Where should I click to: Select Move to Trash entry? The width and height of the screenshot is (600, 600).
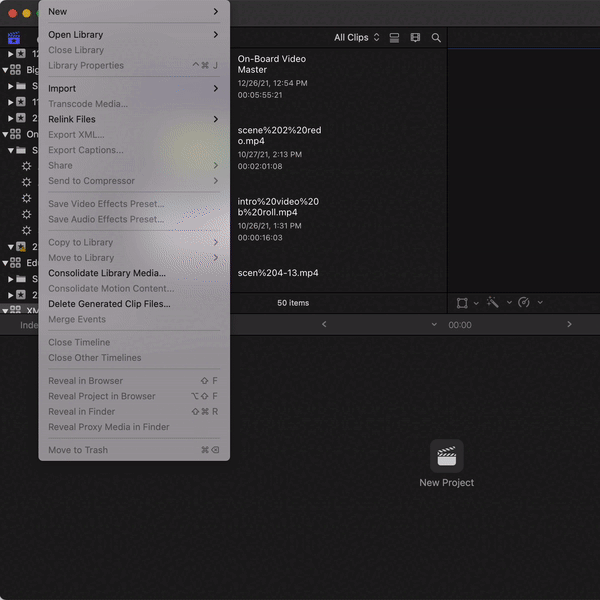(x=134, y=450)
